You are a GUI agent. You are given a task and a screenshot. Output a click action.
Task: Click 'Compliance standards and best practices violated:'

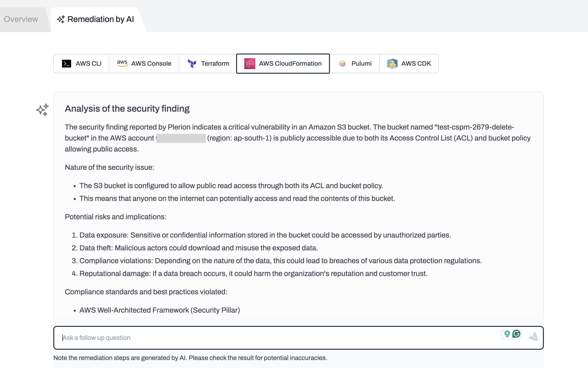point(146,292)
